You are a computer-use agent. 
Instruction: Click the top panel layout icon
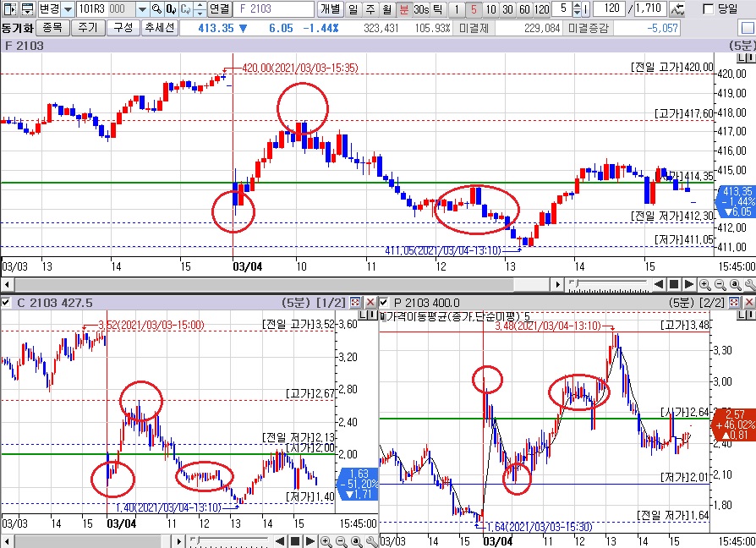(x=27, y=8)
